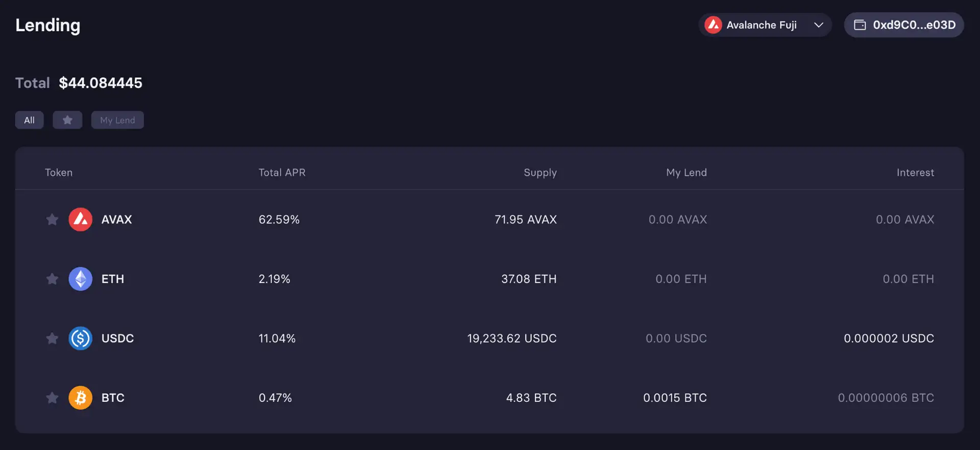
Task: Click the ETH token logo icon
Action: click(x=80, y=279)
